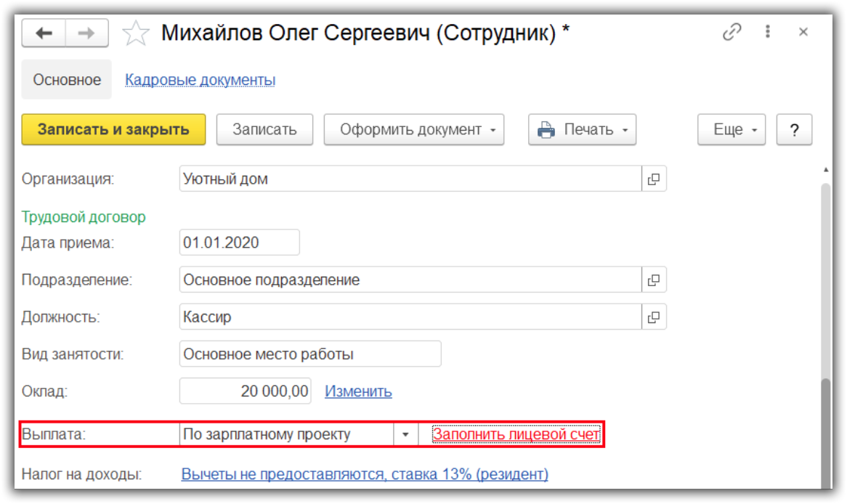Image resolution: width=847 pixels, height=504 pixels.
Task: Open the Еще dropdown menu
Action: [731, 130]
